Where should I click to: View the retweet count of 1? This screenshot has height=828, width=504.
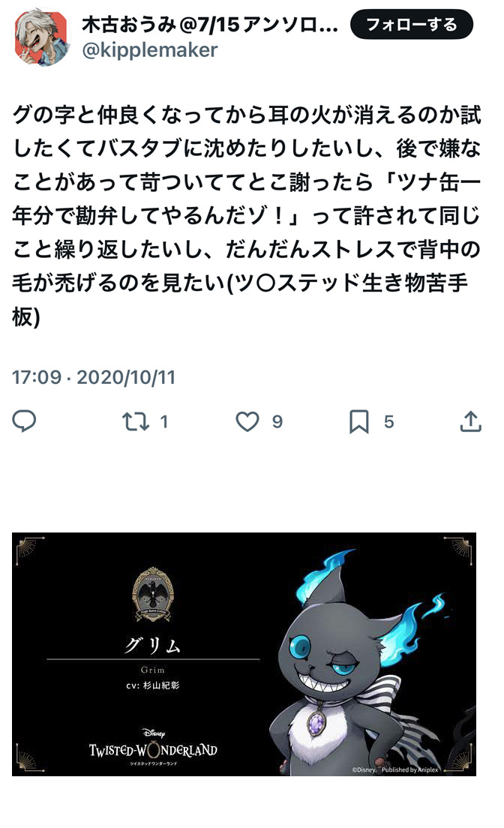point(163,421)
